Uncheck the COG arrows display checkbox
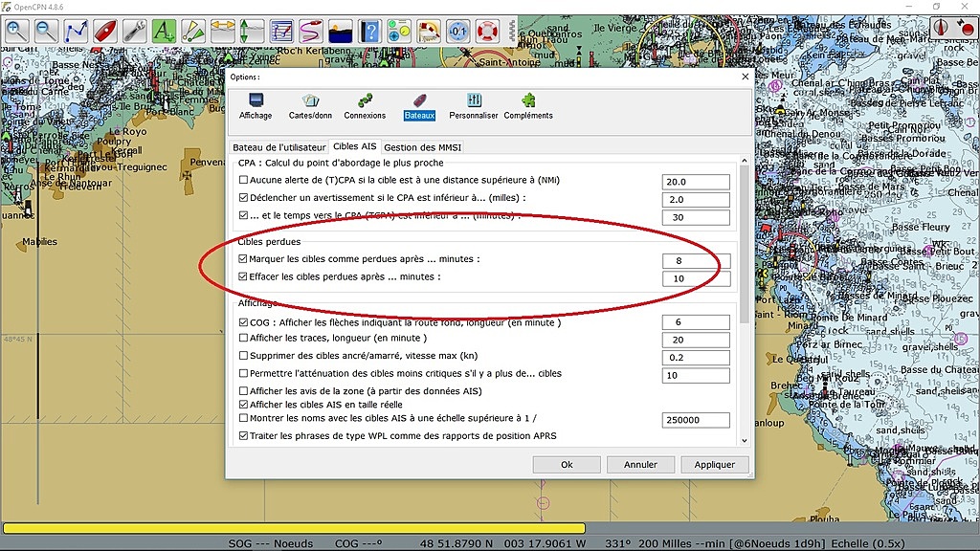 tap(243, 323)
